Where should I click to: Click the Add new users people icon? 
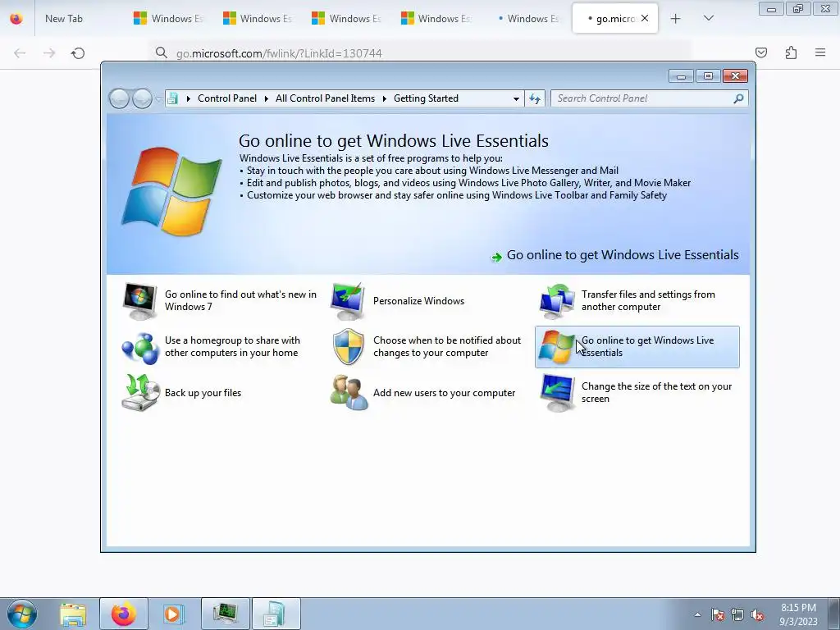click(x=349, y=393)
